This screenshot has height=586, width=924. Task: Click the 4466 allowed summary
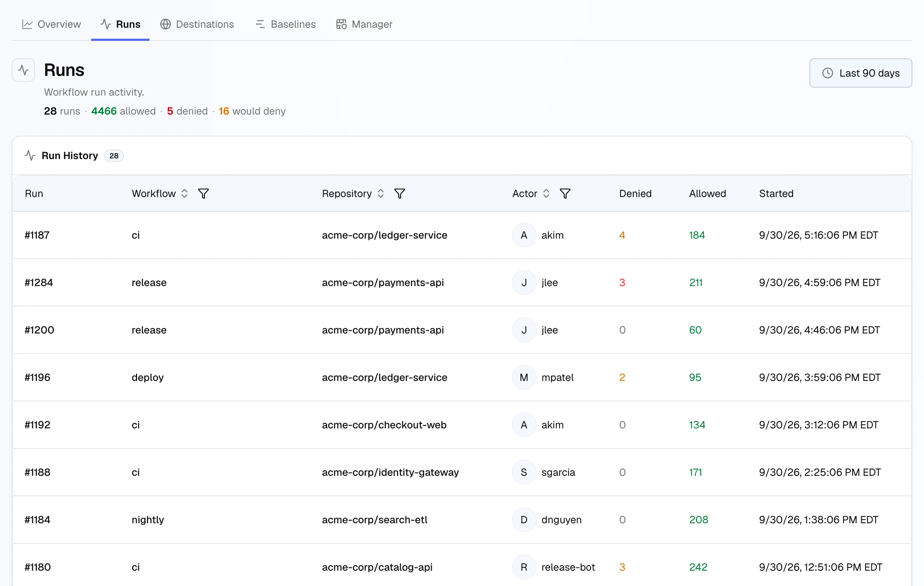tap(123, 111)
